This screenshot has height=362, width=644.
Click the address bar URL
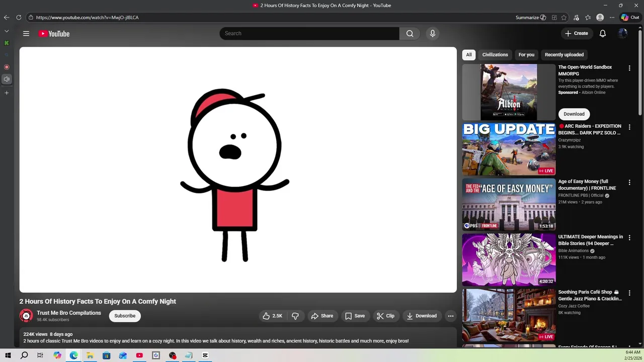[87, 18]
